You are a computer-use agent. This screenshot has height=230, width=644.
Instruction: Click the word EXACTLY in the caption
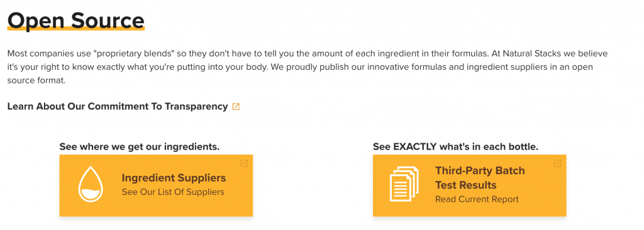tap(415, 146)
